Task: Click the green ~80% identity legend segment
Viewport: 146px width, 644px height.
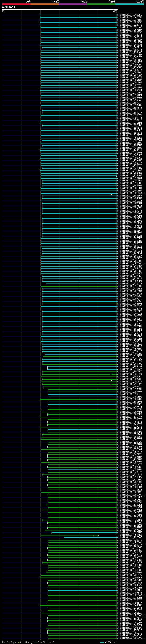Action: coord(101,4)
